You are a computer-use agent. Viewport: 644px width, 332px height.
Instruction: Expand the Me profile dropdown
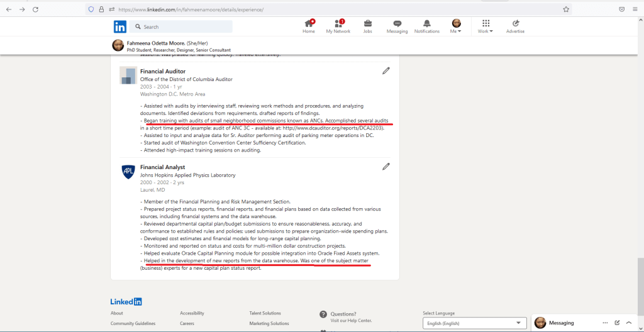coord(457,26)
